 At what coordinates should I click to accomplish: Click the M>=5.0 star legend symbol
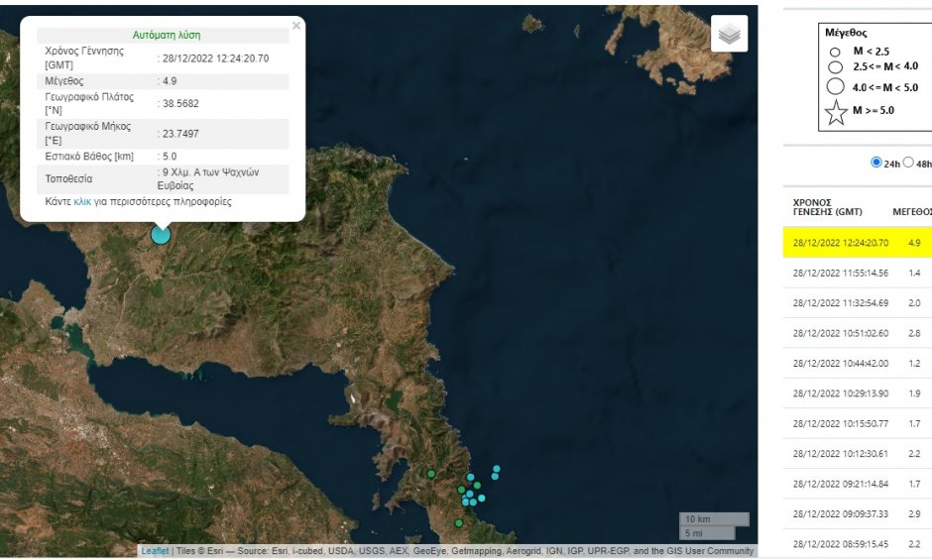point(836,112)
